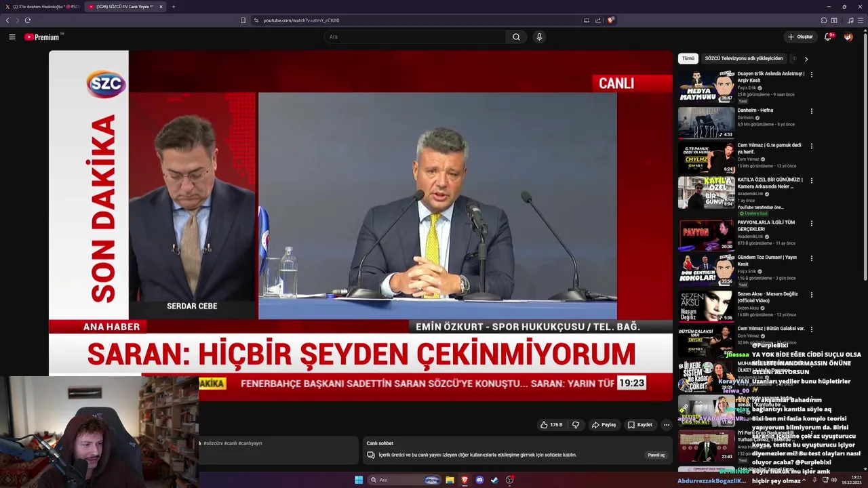Reload the page in the browser
Image resolution: width=868 pixels, height=488 pixels.
(28, 20)
